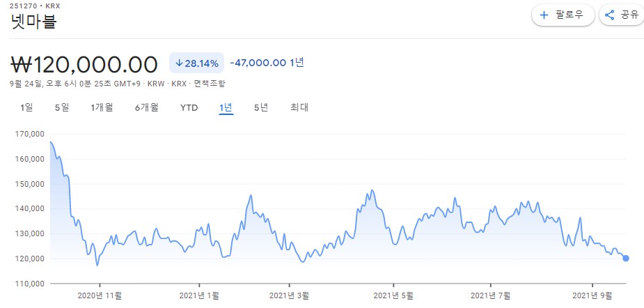Click the 넷마블 stock name heading
Viewport: 644px width, 308px height.
[x=33, y=22]
